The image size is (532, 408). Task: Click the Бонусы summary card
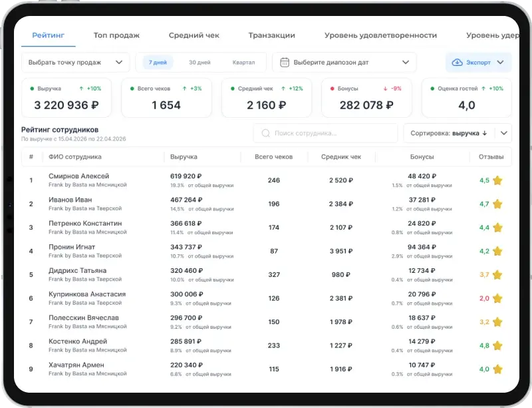(x=366, y=98)
